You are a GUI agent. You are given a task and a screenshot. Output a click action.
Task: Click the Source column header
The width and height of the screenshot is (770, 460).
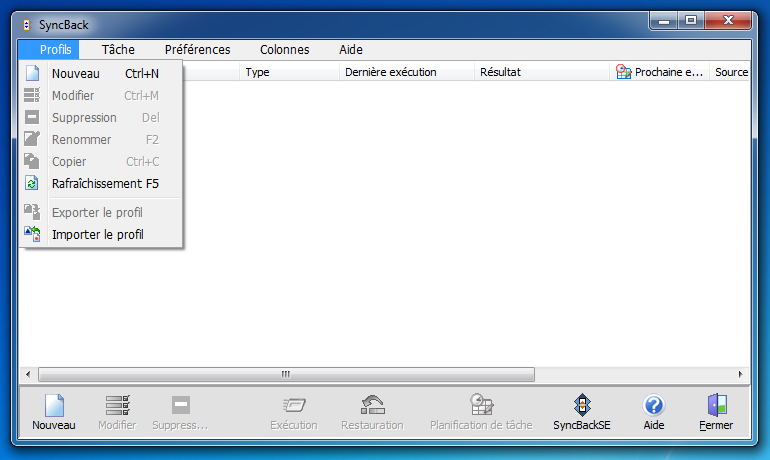coord(730,72)
